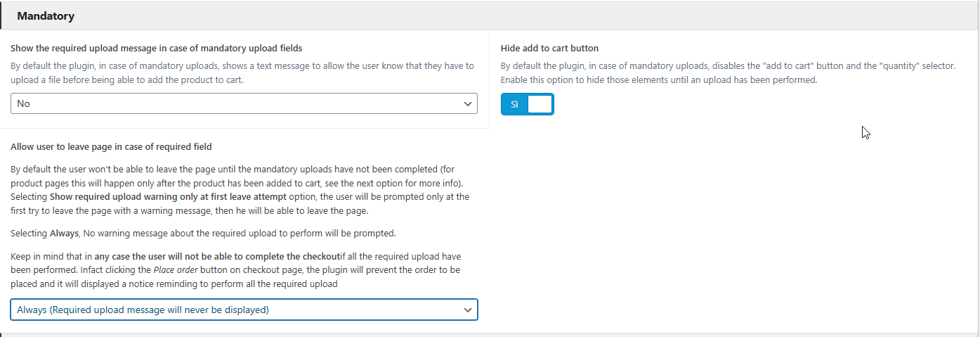
Task: Open the required upload message dropdown set to No
Action: tap(244, 103)
